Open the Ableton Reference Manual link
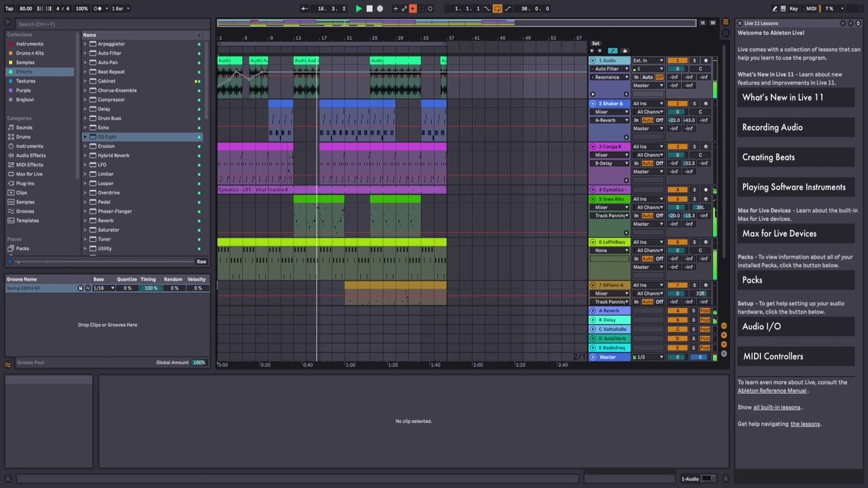This screenshot has width=868, height=488. click(772, 390)
